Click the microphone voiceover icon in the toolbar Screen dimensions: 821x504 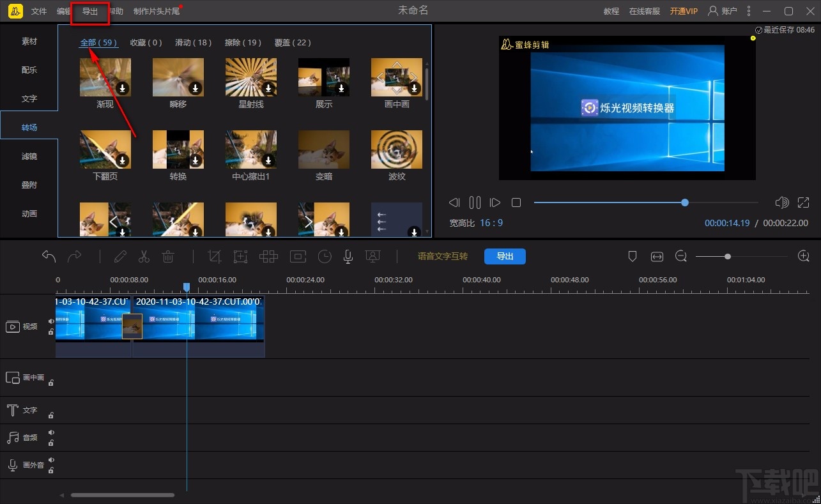(348, 256)
